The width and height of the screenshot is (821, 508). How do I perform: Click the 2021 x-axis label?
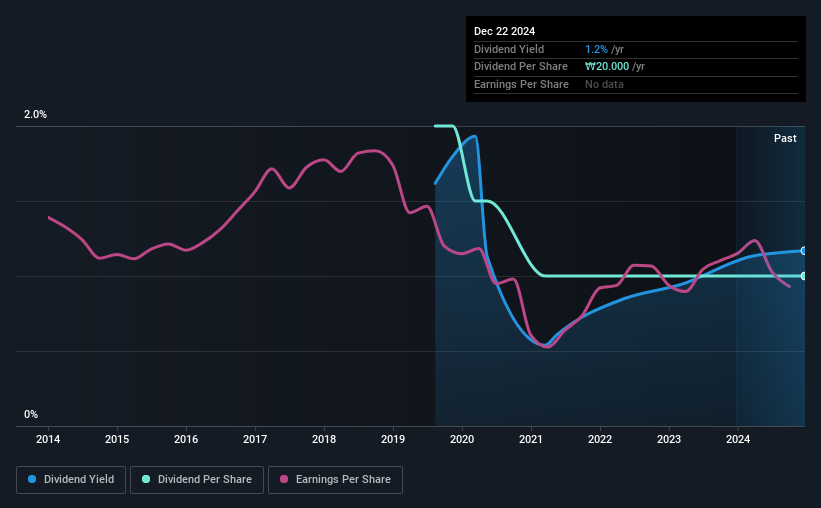point(531,439)
